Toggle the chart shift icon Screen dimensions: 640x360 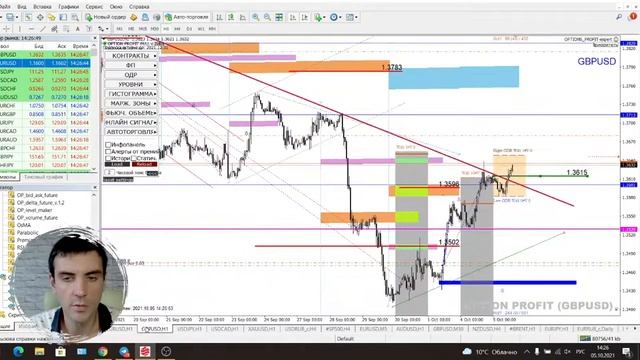click(304, 17)
